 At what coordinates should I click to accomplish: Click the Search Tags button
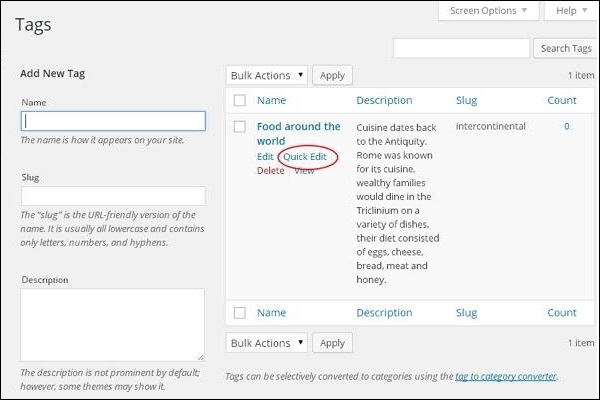[566, 48]
